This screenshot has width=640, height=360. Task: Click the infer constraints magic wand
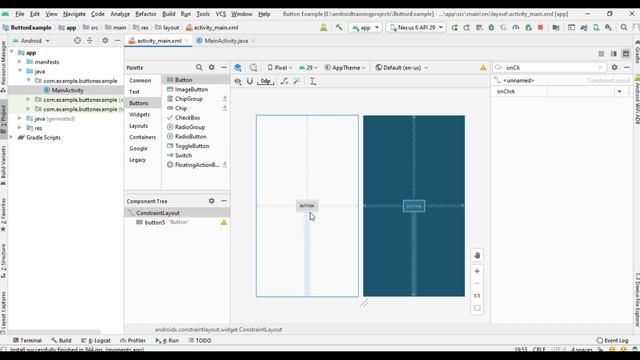297,81
